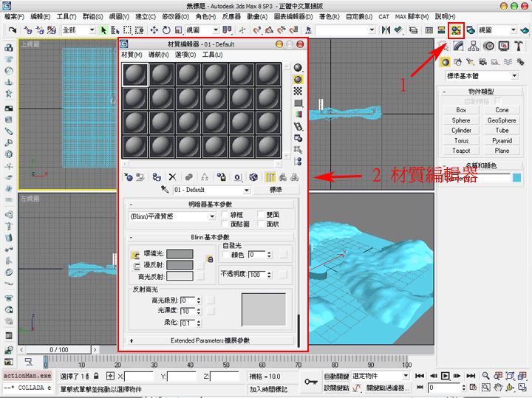Open 導航(N) menu in Material Editor

pyautogui.click(x=158, y=55)
